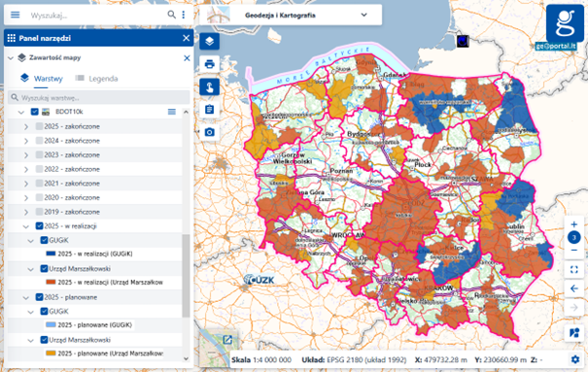This screenshot has height=372, width=588.
Task: Click the print map icon
Action: (x=209, y=64)
